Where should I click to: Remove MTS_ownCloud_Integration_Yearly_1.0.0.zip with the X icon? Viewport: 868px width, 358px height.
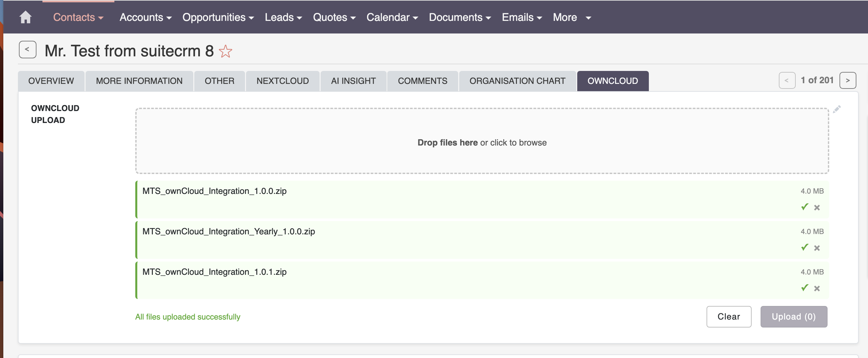pos(817,248)
